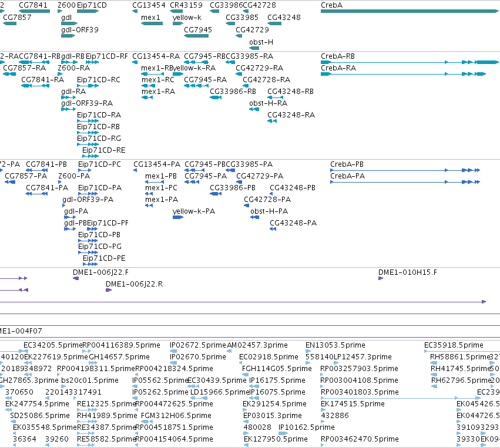Select protein Eip71CD-PE
Viewport: 500px width, 448px height.
[x=90, y=264]
